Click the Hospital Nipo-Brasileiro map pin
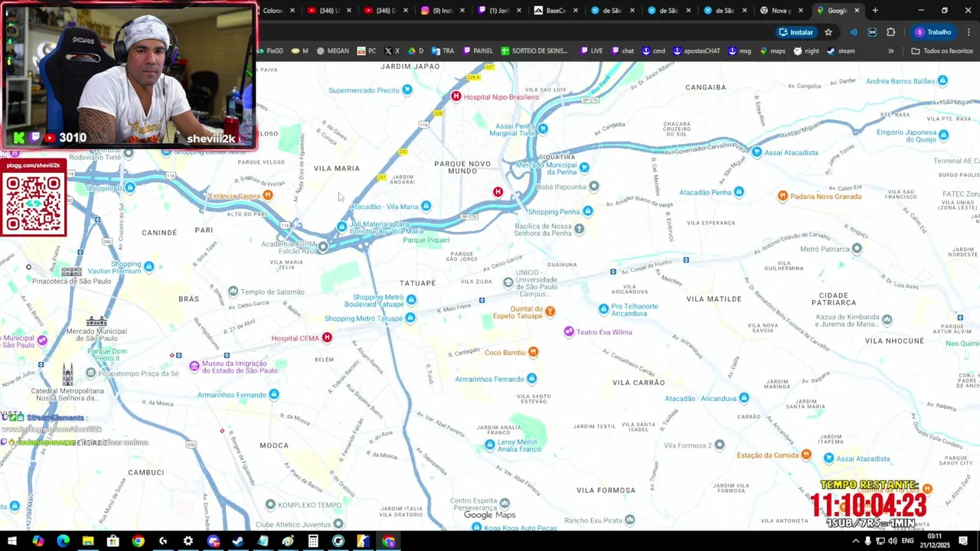The width and height of the screenshot is (980, 551). click(x=456, y=96)
